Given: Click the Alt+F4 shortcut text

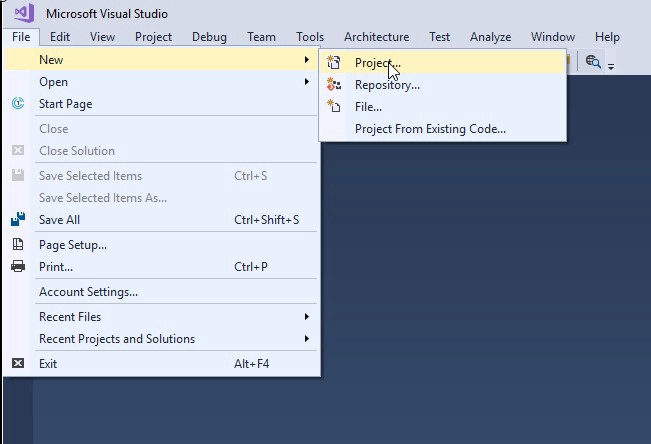Looking at the screenshot, I should point(252,363).
